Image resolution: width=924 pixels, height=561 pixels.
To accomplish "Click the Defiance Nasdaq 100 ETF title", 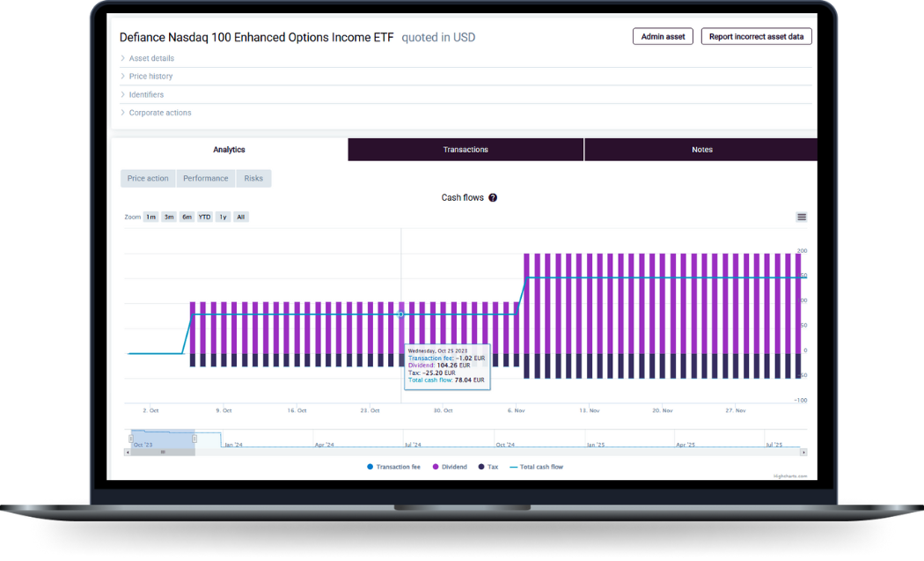I will [x=256, y=37].
